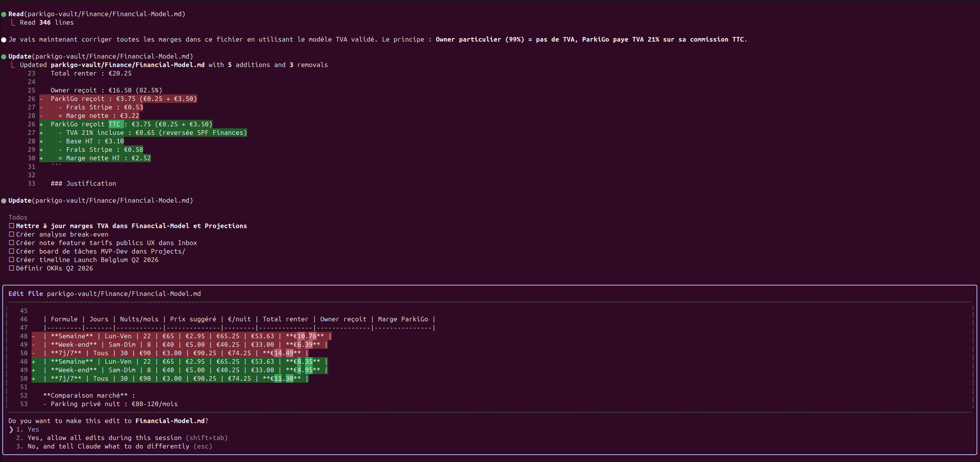Click the selection arrow next to Yes
The image size is (980, 462).
click(x=11, y=429)
